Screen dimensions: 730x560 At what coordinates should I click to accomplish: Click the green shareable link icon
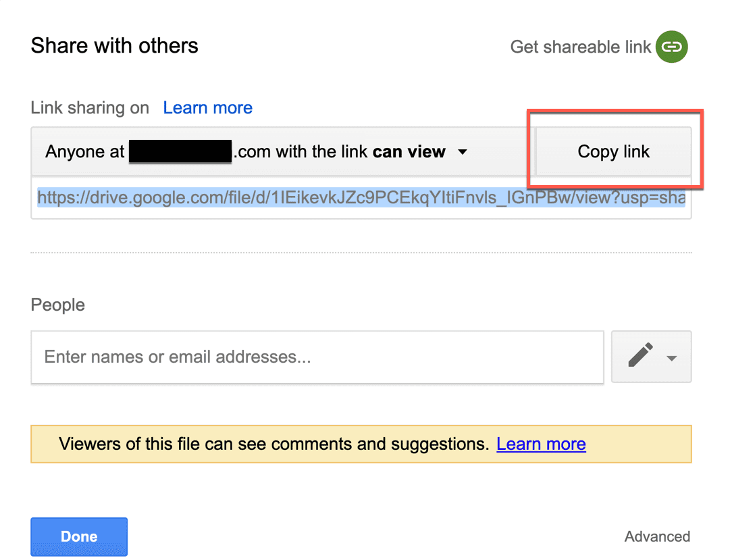point(671,47)
